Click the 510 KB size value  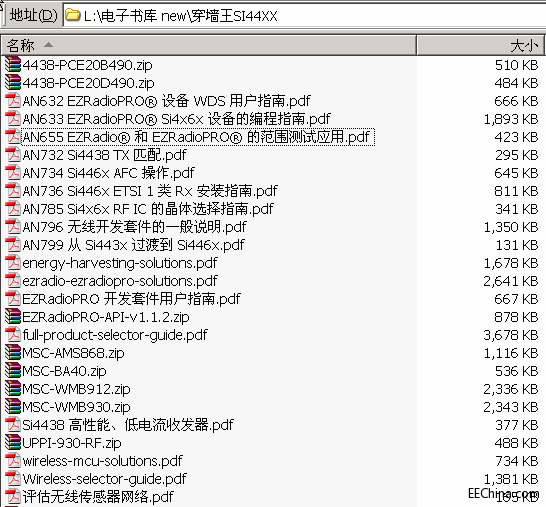[x=517, y=65]
